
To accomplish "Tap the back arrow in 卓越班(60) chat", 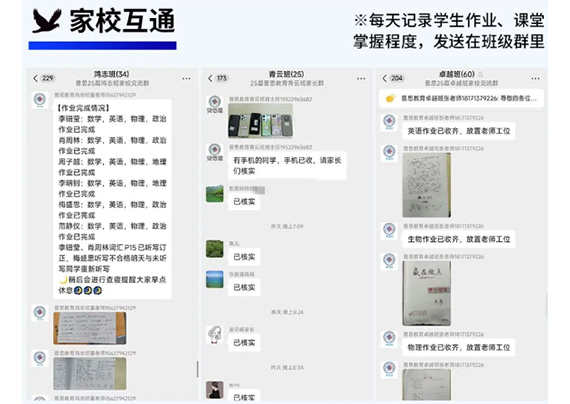I will tap(385, 78).
